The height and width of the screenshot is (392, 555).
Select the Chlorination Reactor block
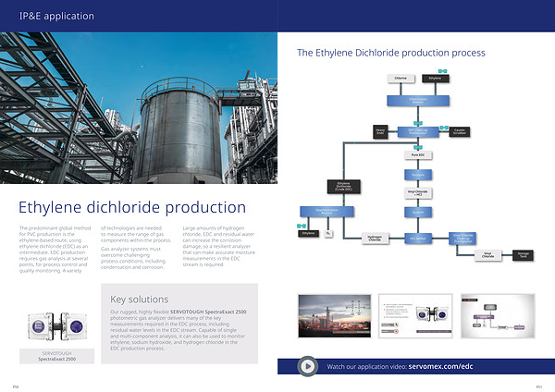417,100
